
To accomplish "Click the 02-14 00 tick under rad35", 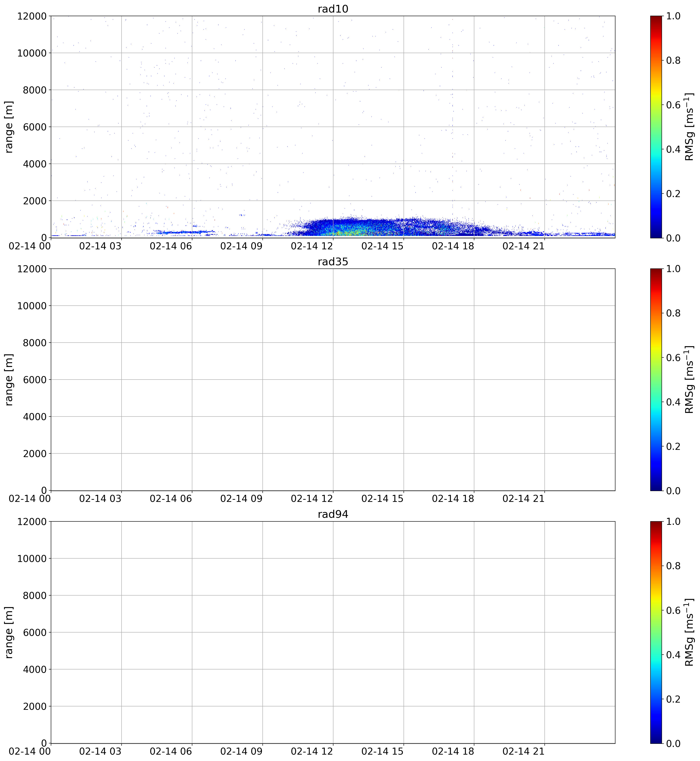I will tap(30, 499).
